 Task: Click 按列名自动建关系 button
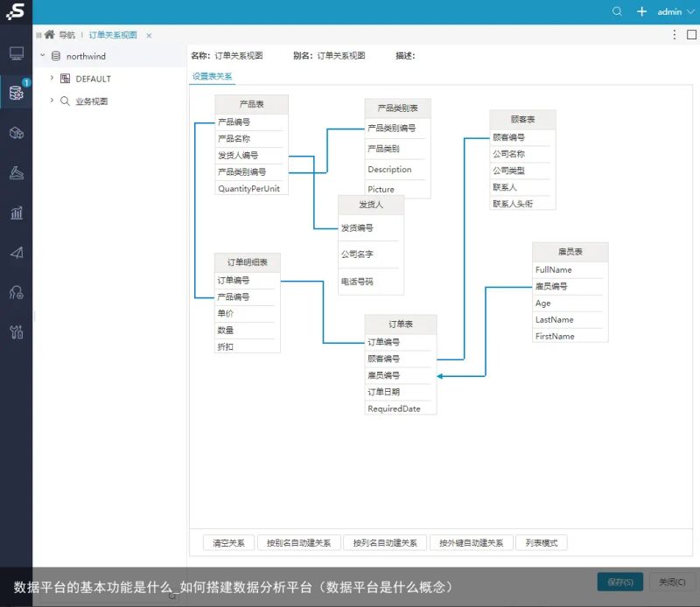385,543
